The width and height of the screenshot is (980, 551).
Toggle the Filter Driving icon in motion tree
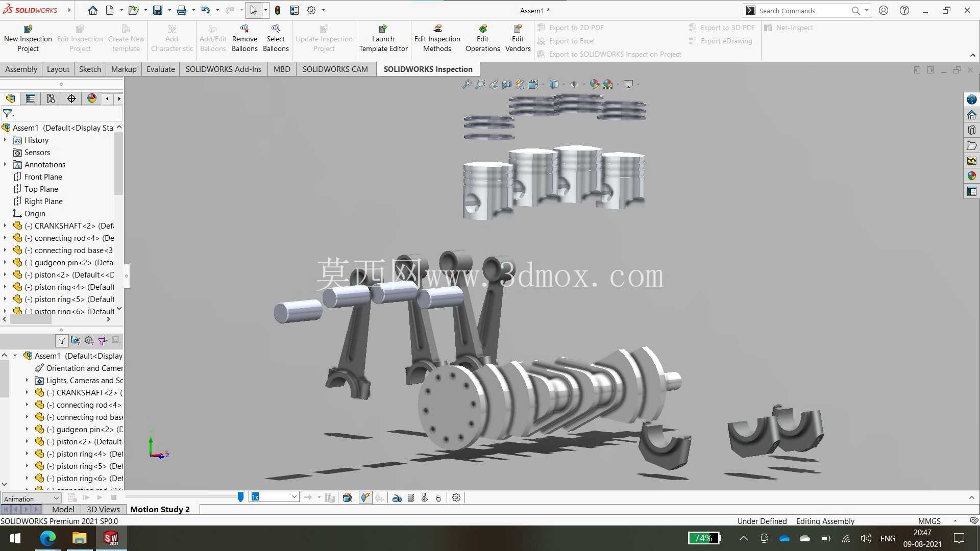pyautogui.click(x=89, y=340)
